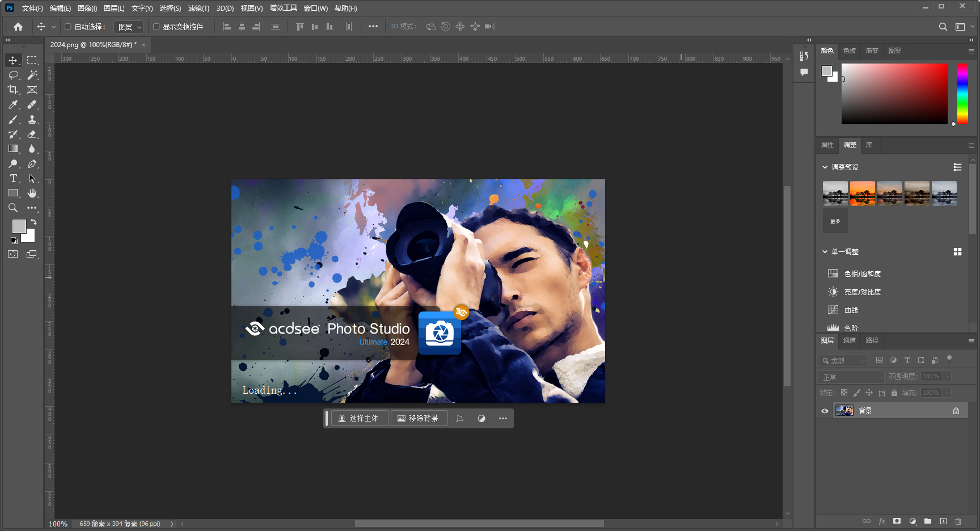This screenshot has height=531, width=980.
Task: Select the History Brush tool
Action: coord(13,134)
